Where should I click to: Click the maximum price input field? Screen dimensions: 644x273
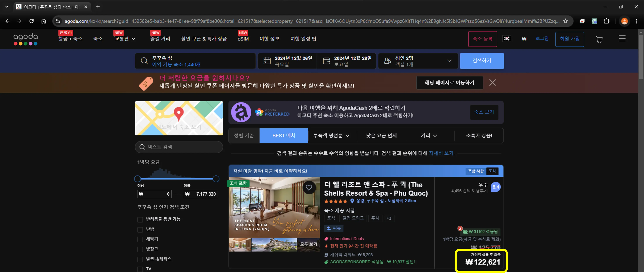(x=201, y=194)
